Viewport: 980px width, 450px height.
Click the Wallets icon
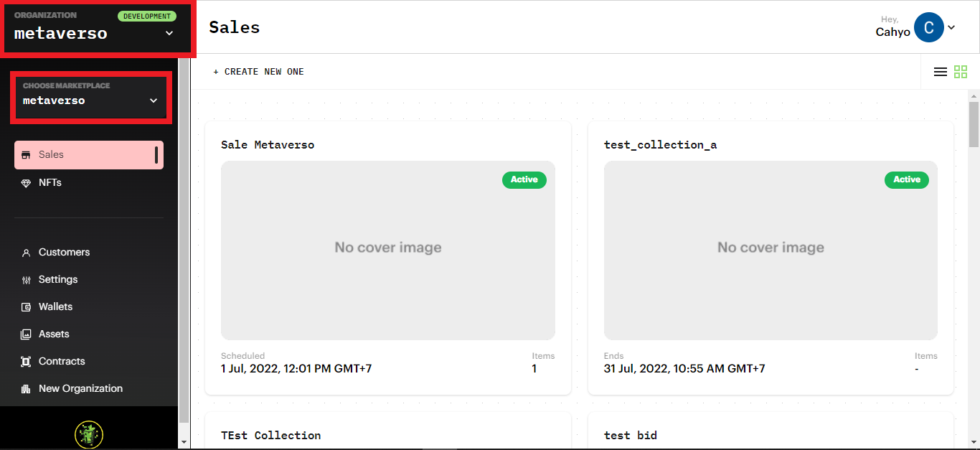point(27,307)
